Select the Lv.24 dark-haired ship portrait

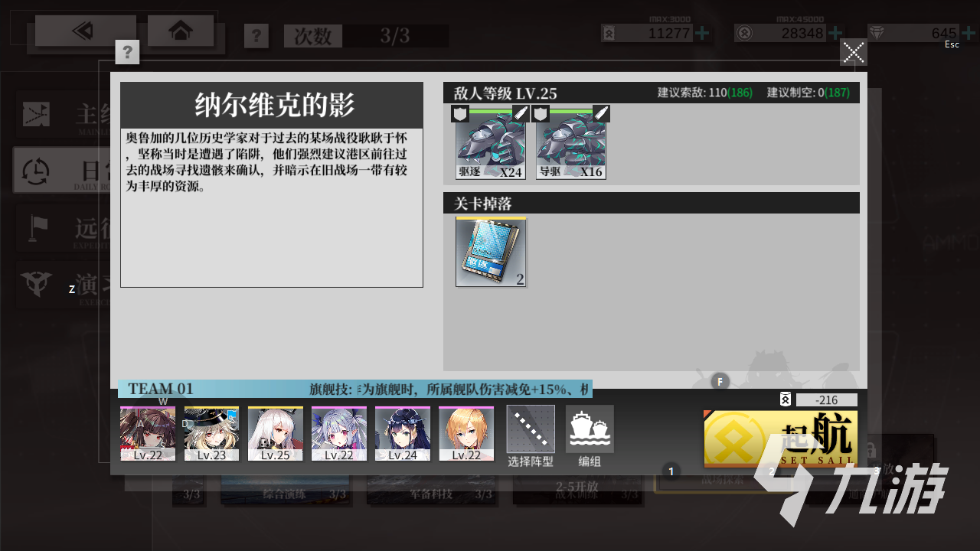pyautogui.click(x=403, y=434)
